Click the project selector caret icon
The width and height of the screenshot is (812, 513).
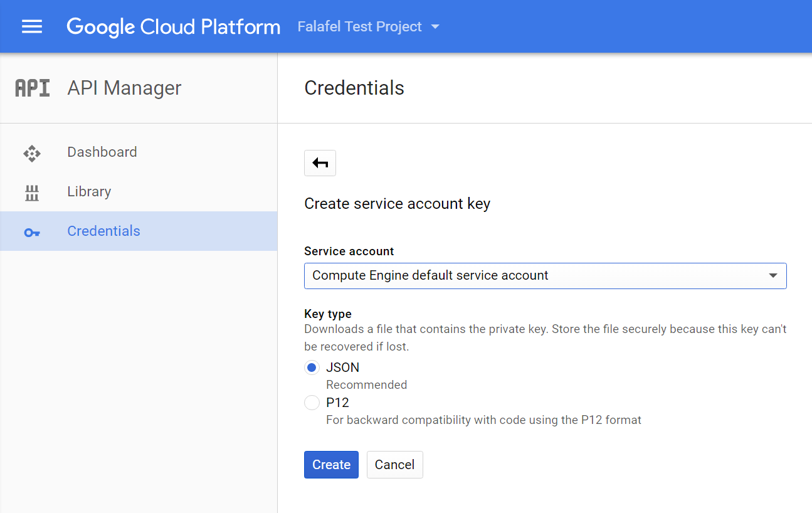tap(436, 26)
